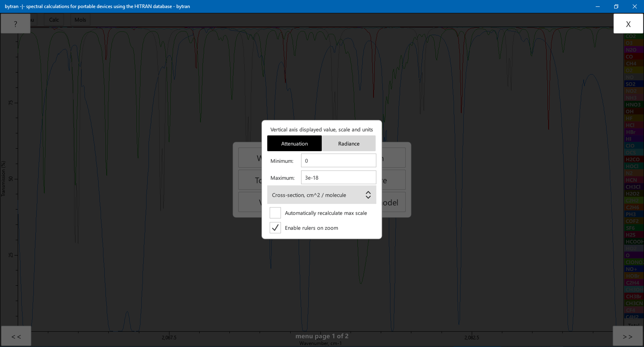Click the HOBr molecule label

[634, 276]
